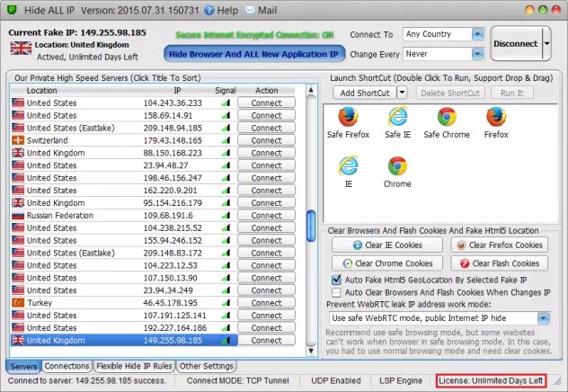Click Clear Flash Cookies button
Image resolution: width=568 pixels, height=392 pixels.
tap(500, 263)
